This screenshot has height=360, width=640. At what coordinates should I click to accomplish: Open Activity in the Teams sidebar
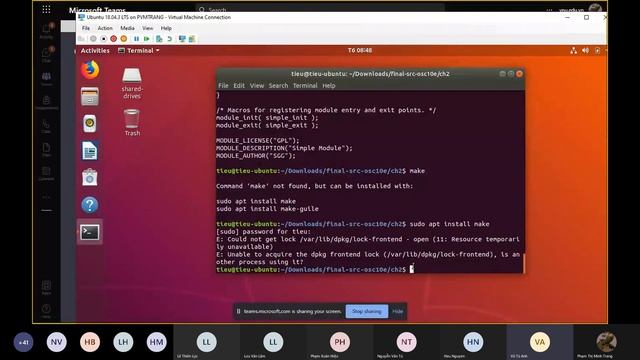coord(47,31)
